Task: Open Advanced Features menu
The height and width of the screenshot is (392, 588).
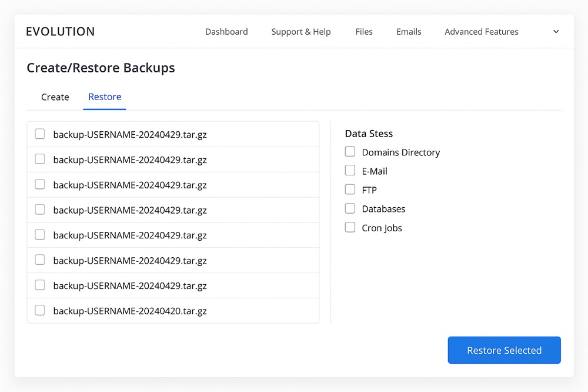Action: point(481,32)
